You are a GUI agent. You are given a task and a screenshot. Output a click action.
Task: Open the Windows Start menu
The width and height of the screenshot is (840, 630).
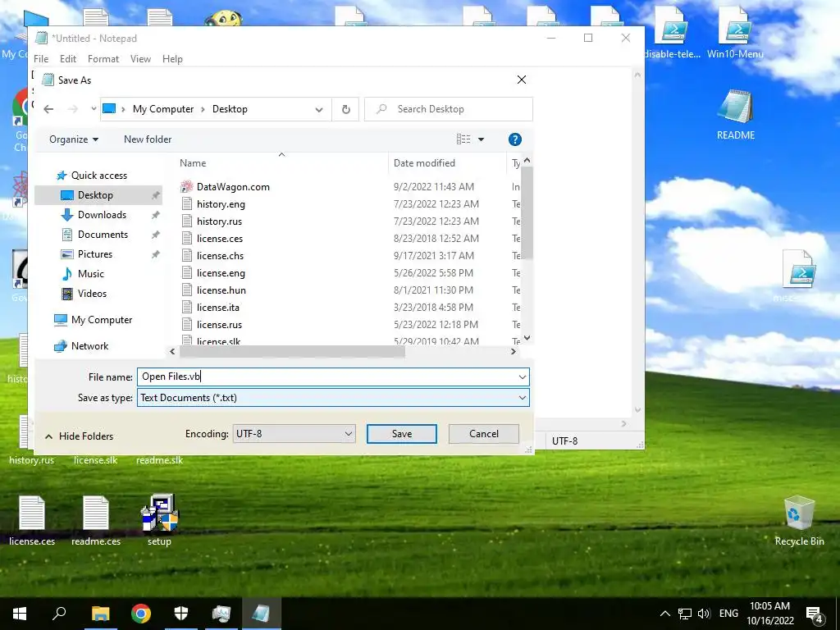20,614
